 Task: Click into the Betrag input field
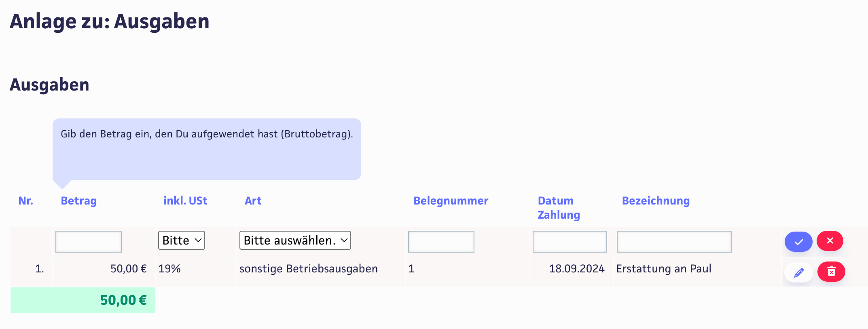tap(89, 242)
